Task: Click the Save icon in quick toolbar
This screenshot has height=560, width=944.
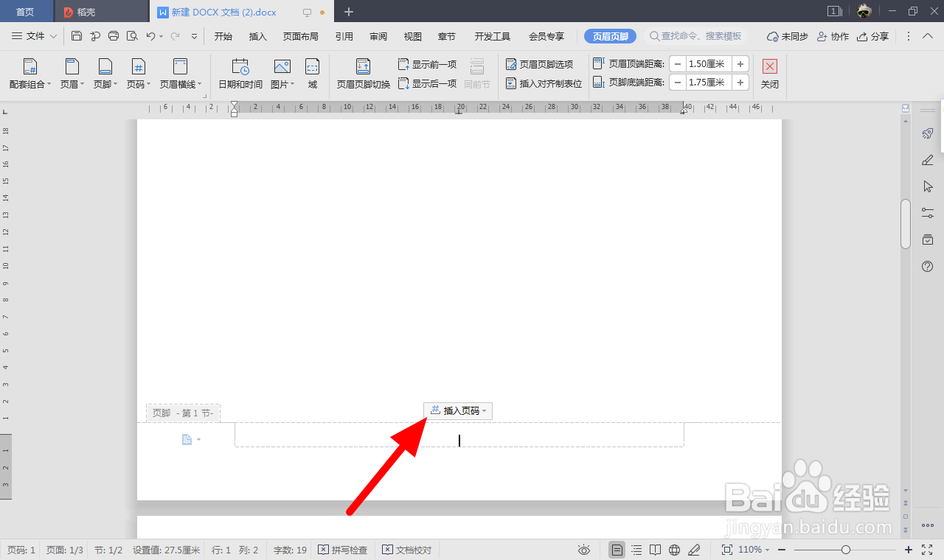Action: click(x=77, y=36)
